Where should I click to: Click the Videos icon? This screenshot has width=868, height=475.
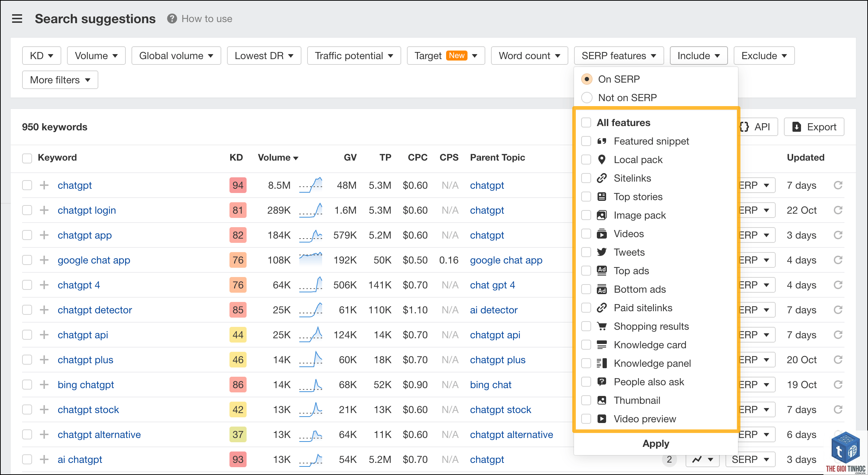click(602, 234)
